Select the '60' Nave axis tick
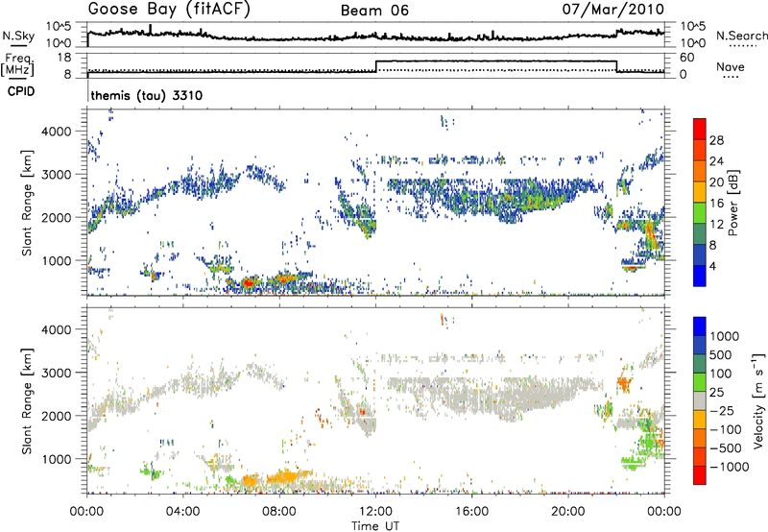Viewport: 768px width, 532px height. coord(687,58)
